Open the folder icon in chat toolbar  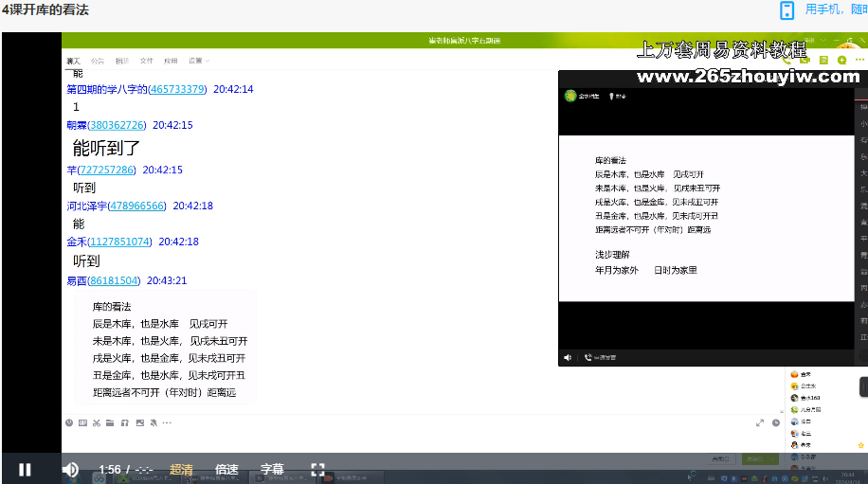111,422
